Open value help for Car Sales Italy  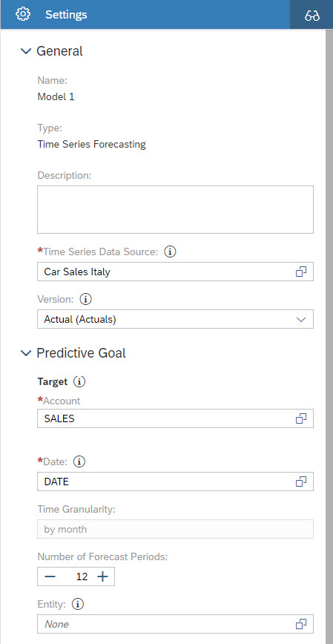[x=301, y=272]
